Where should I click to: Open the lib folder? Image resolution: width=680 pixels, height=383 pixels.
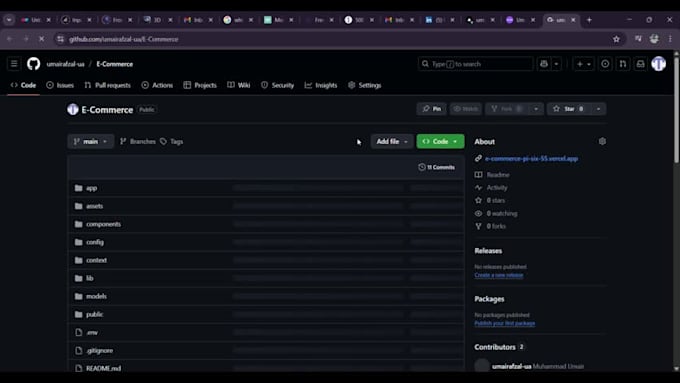click(x=90, y=278)
